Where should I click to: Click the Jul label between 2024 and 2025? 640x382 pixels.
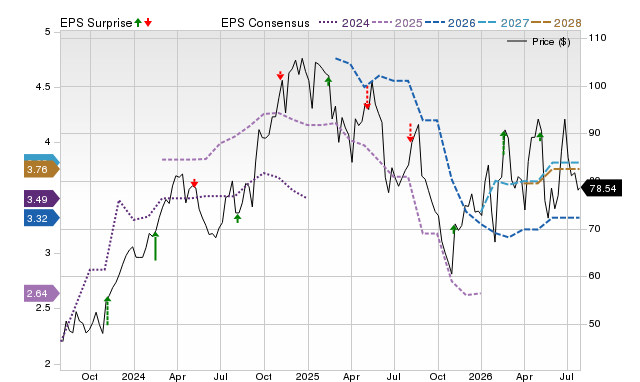click(220, 376)
